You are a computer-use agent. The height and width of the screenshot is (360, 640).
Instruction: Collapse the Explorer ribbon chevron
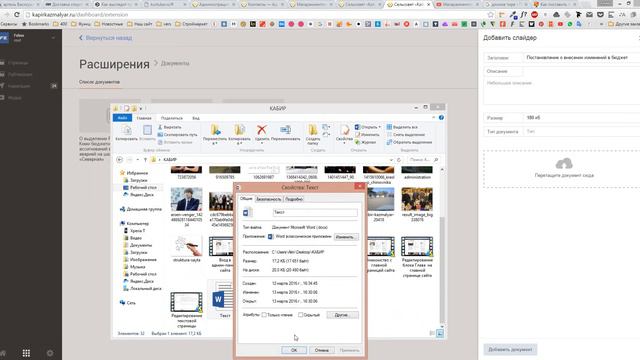[x=433, y=118]
